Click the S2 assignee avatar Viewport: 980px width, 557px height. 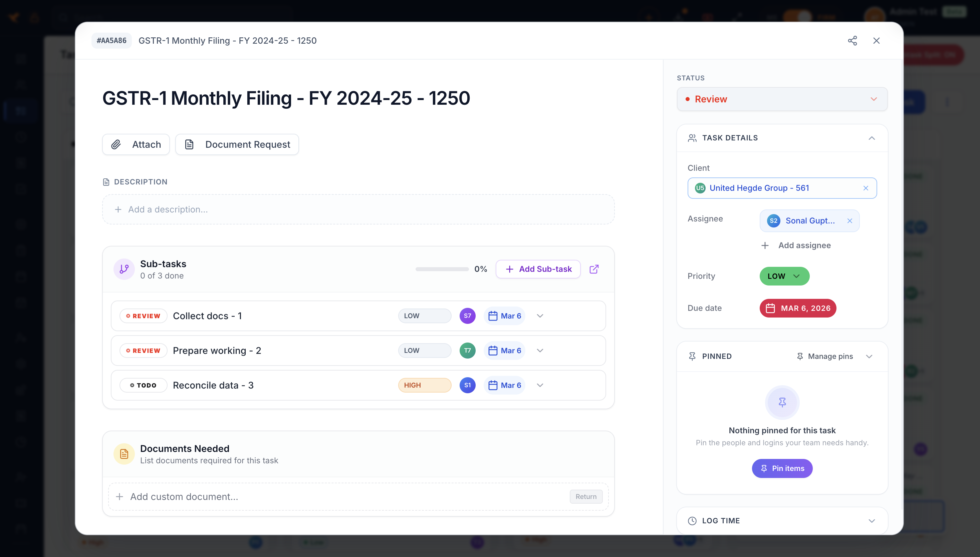click(x=774, y=221)
